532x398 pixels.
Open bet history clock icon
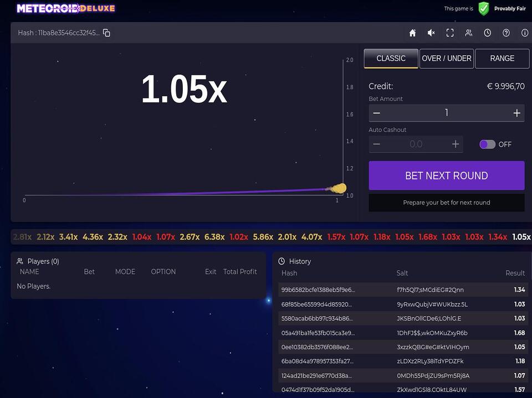[488, 33]
